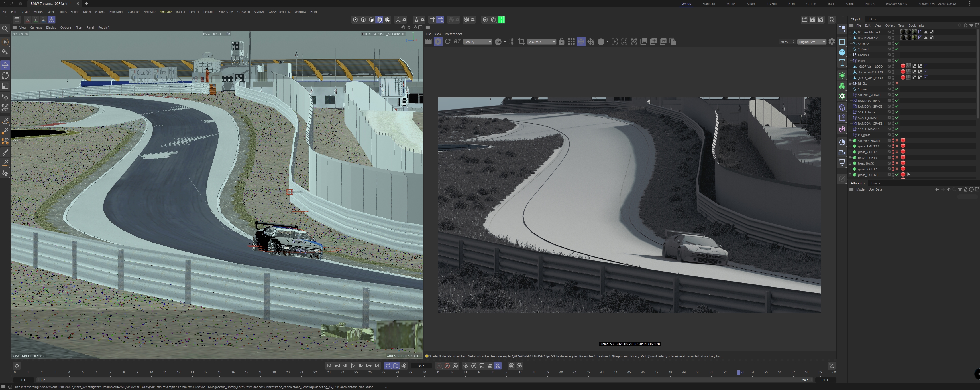Image resolution: width=980 pixels, height=390 pixels.
Task: Start IPR rendering with the play icon
Action: point(438,42)
